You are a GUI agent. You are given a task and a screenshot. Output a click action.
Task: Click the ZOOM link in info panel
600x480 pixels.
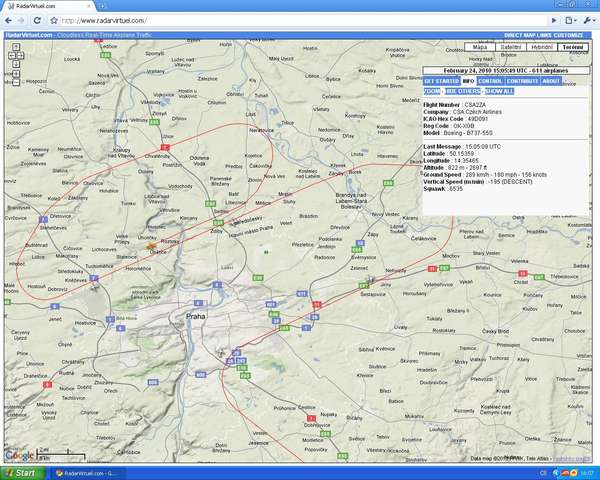tap(432, 91)
